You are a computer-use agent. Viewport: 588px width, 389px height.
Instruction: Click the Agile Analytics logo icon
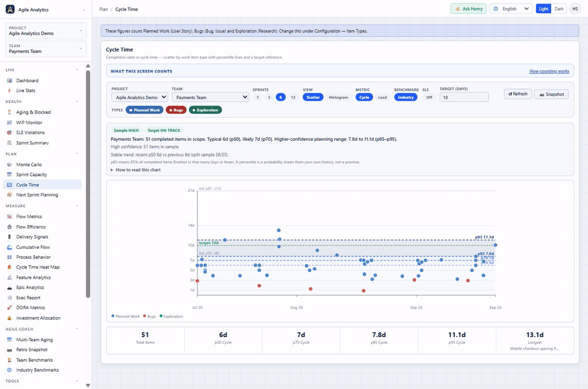point(10,9)
